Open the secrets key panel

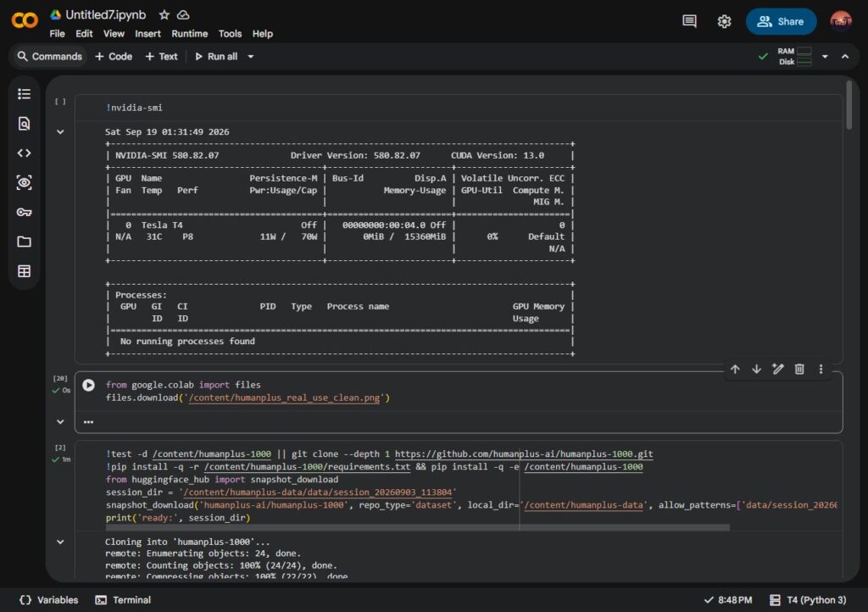24,212
